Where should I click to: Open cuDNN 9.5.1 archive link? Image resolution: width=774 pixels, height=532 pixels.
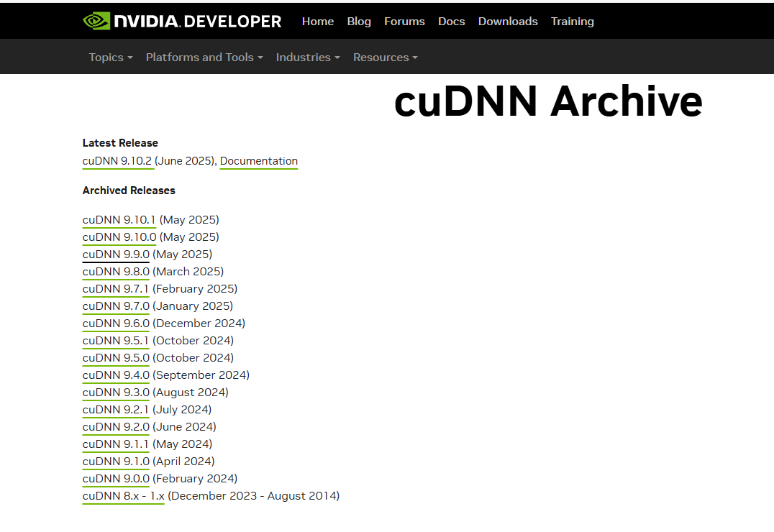pyautogui.click(x=116, y=341)
